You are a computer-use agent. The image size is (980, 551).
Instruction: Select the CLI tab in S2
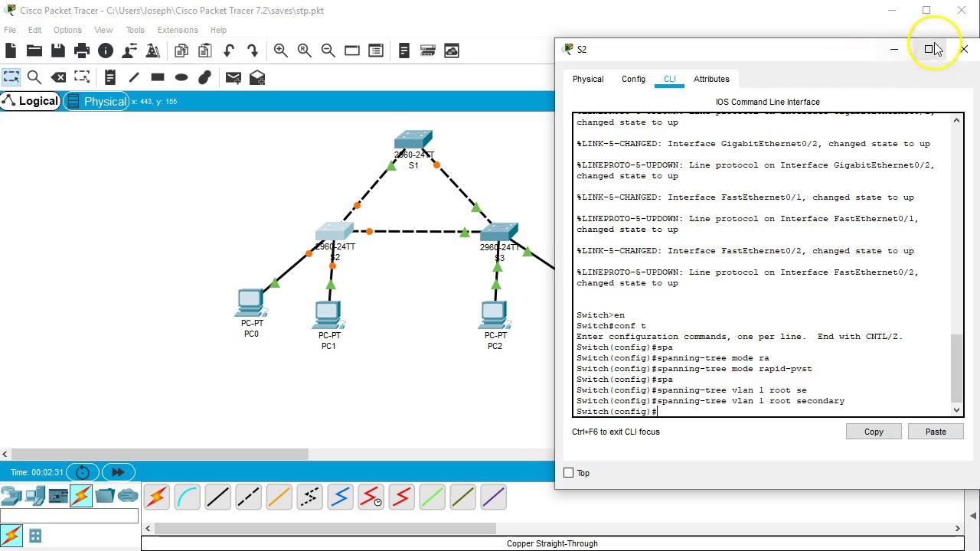670,79
